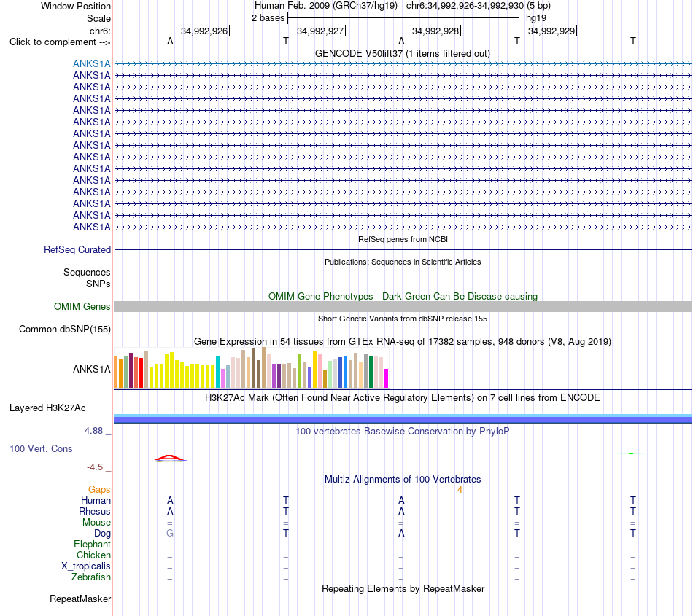Open "Publications: Sequences in Scientific Articles" title
This screenshot has height=616, width=693.
(403, 262)
